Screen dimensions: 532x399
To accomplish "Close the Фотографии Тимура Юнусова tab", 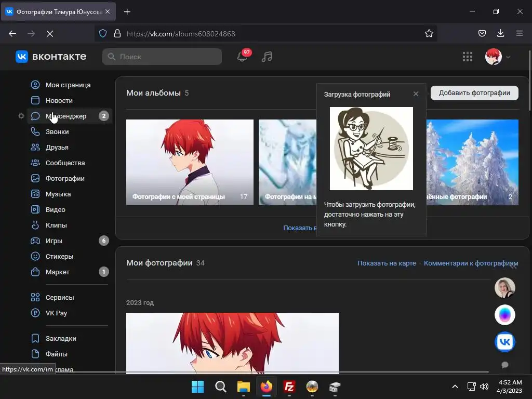I will (x=108, y=11).
